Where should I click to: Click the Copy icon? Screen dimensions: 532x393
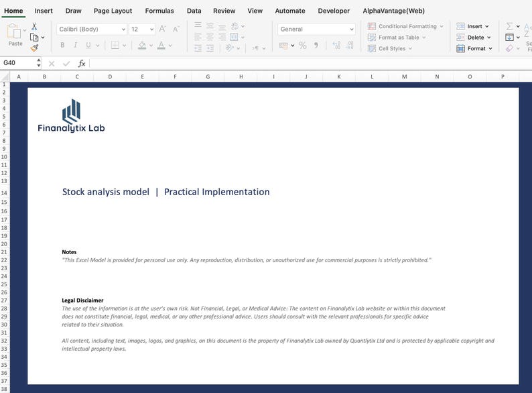[x=34, y=38]
